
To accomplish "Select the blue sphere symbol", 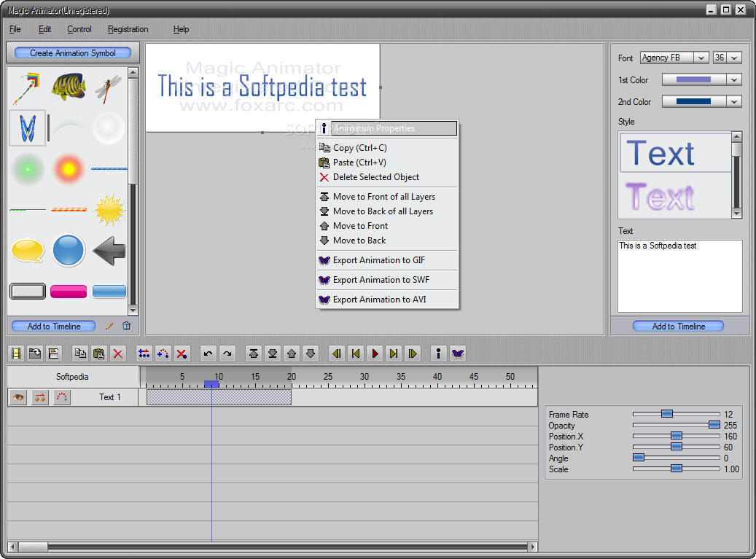I will click(x=69, y=251).
